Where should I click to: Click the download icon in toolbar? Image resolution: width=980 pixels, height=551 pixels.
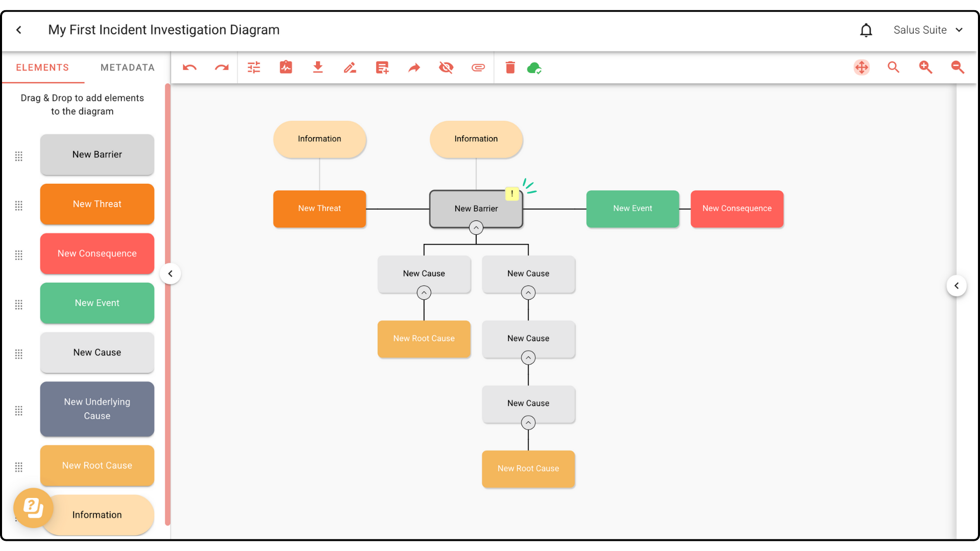click(x=317, y=67)
